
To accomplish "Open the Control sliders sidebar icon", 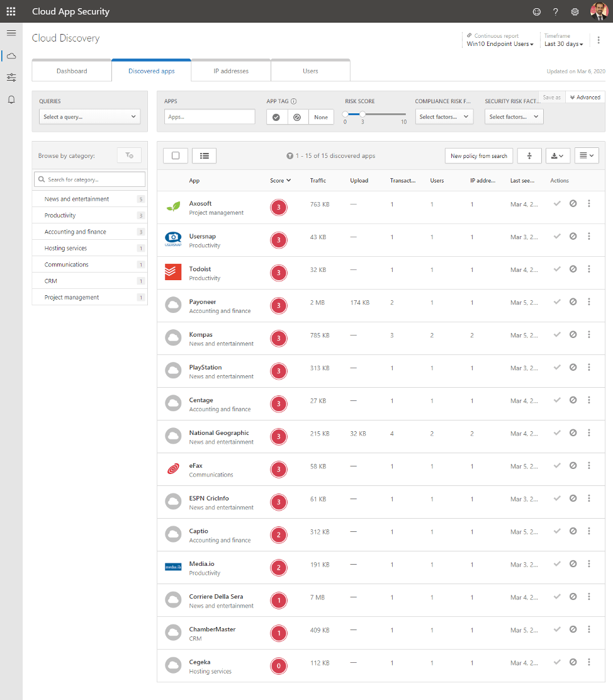I will coord(11,77).
